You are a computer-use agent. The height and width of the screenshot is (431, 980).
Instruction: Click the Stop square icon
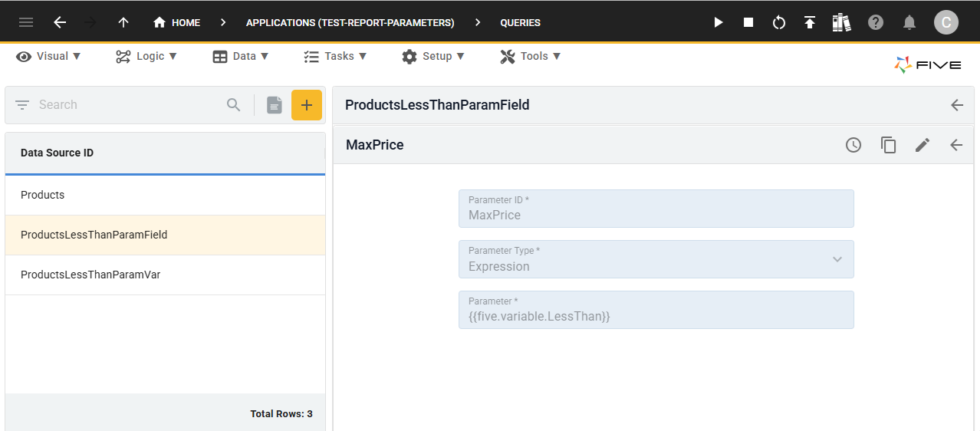pos(748,22)
